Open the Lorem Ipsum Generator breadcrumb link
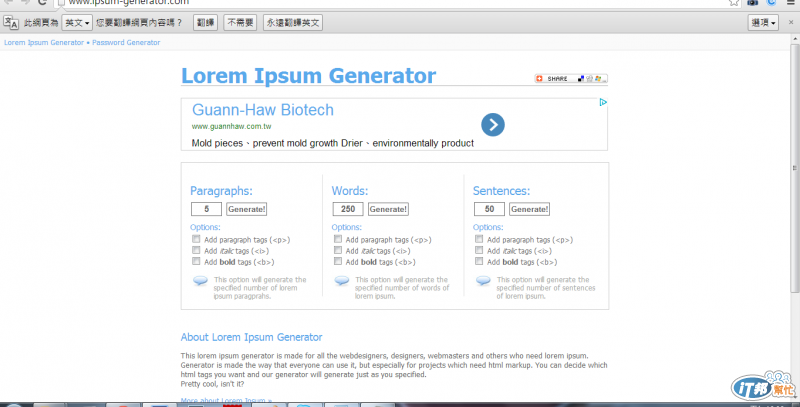 [x=44, y=42]
